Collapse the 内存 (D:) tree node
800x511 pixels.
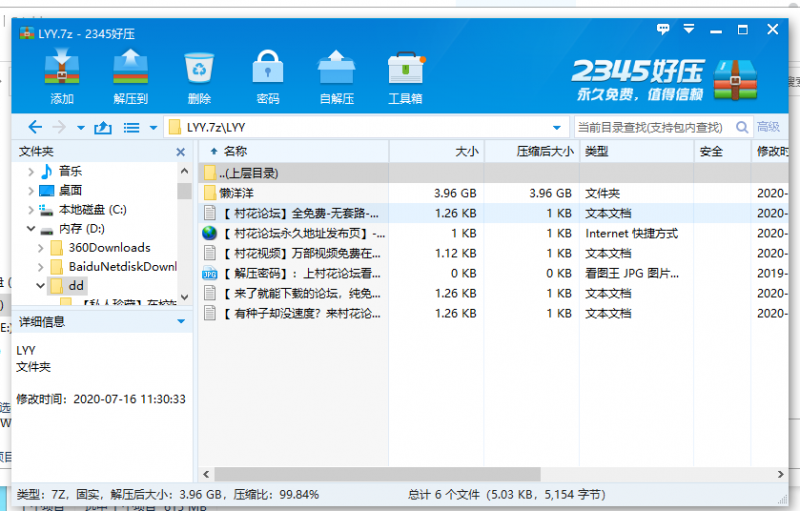30,229
